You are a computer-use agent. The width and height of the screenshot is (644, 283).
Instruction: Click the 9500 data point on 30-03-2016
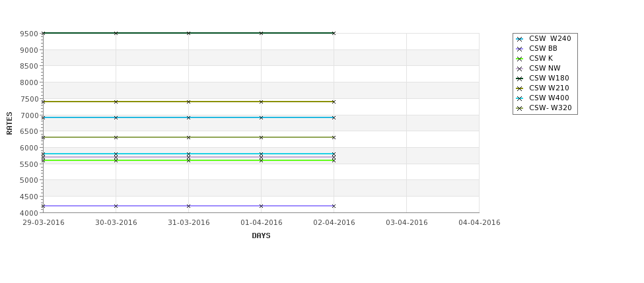pyautogui.click(x=116, y=33)
